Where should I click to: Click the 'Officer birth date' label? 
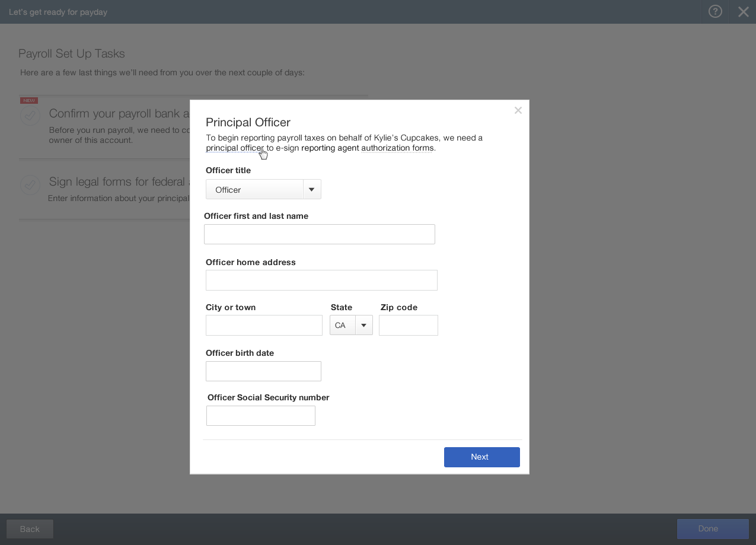240,353
